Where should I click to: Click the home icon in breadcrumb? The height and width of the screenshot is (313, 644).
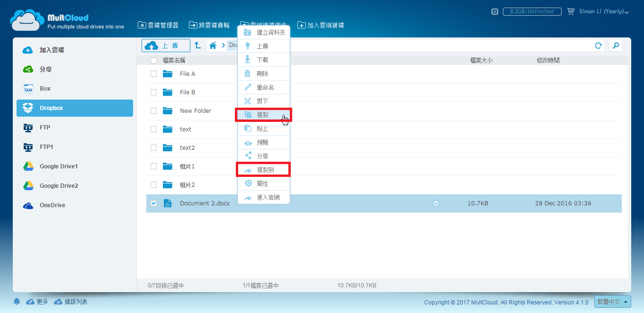[213, 46]
